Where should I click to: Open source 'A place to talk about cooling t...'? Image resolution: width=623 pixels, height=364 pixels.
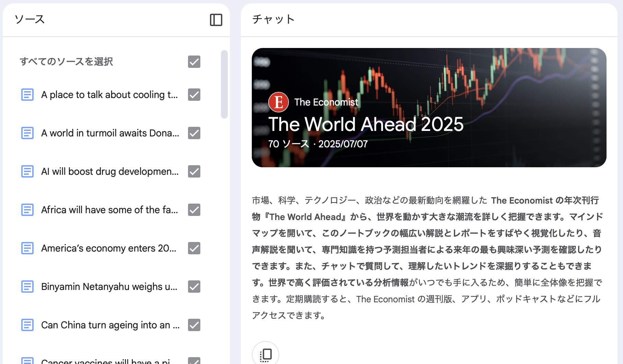(109, 95)
